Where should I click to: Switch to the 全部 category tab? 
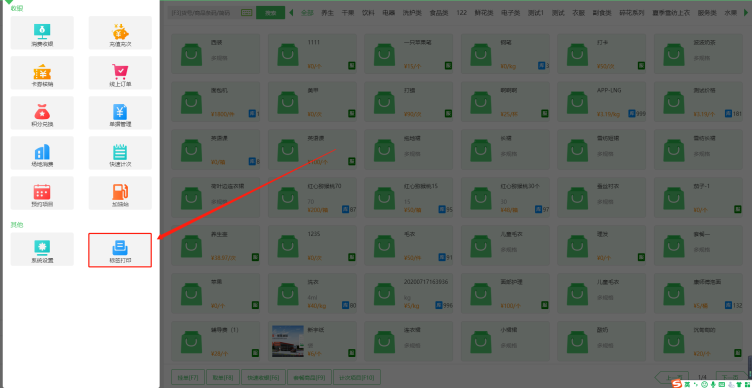click(307, 13)
